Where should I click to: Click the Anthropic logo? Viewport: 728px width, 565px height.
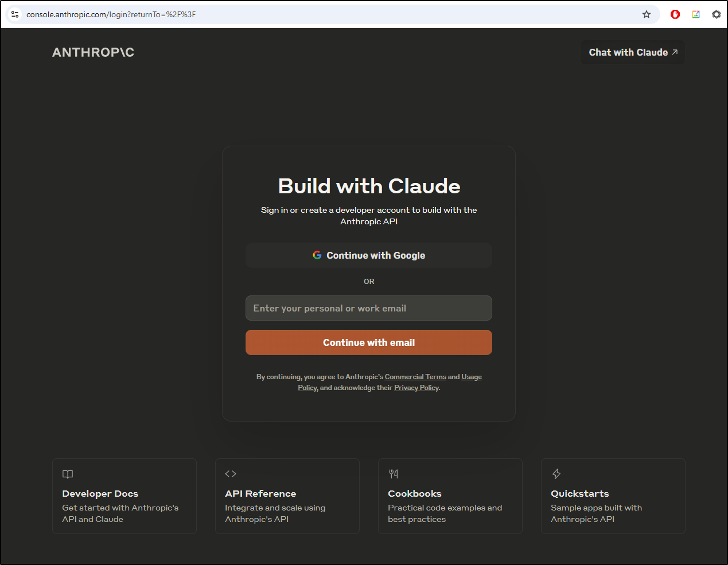[x=93, y=52]
